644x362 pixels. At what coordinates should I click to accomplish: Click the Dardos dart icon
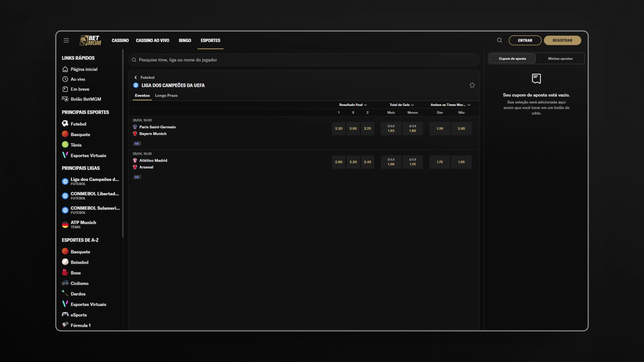[x=65, y=294]
